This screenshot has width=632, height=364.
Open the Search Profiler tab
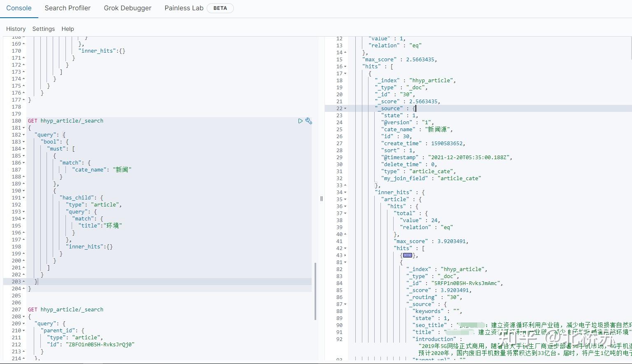click(x=68, y=8)
